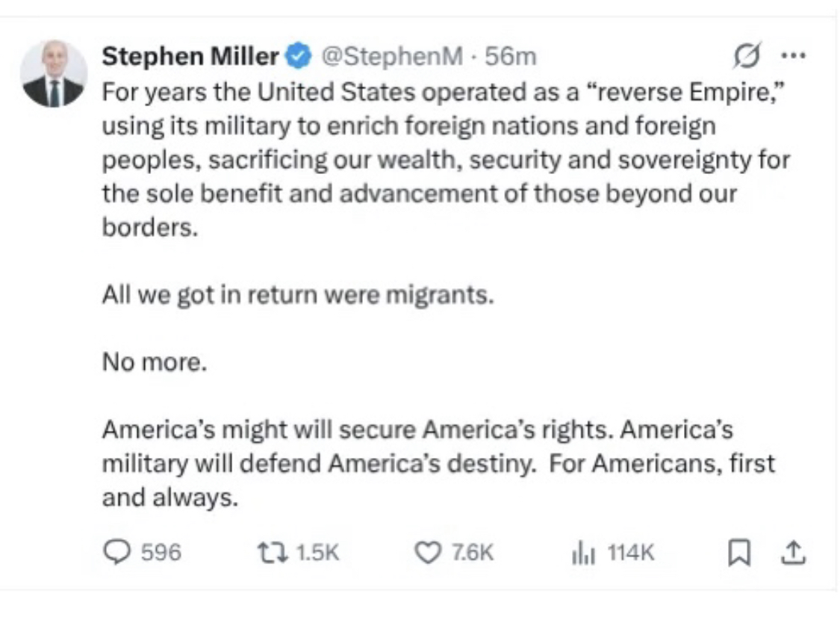Viewport: 840px width, 617px height.
Task: Click the reply speech bubble icon
Action: pyautogui.click(x=116, y=552)
